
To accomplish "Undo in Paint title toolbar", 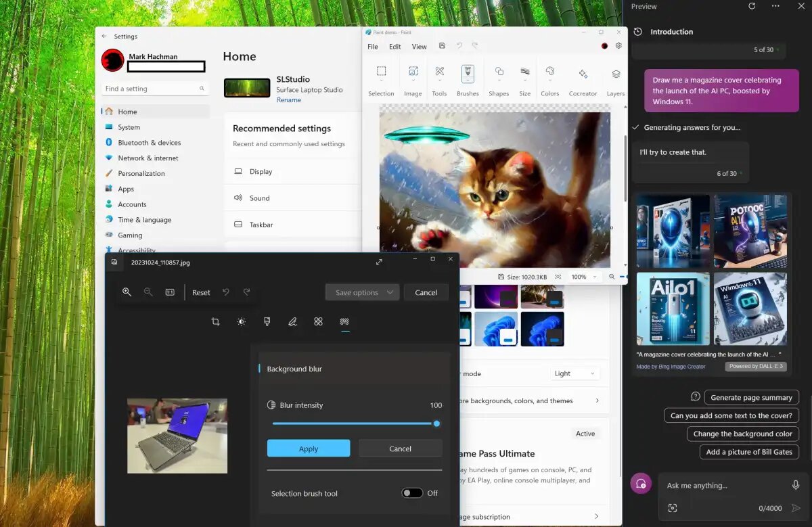I will coord(459,46).
